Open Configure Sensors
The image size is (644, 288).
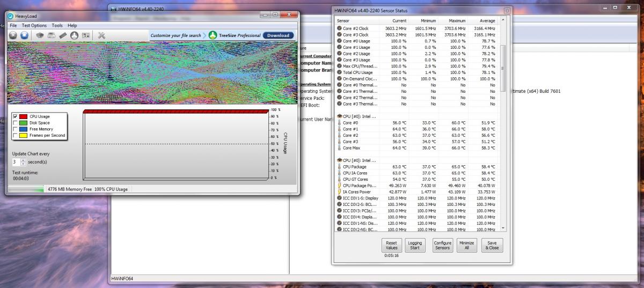point(443,245)
